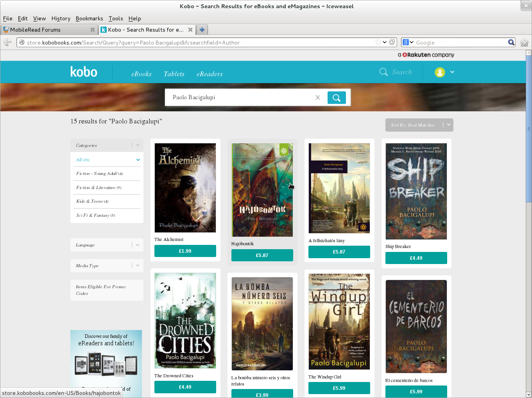532x398 pixels.
Task: Open the URL history dropdown arrow
Action: point(385,42)
